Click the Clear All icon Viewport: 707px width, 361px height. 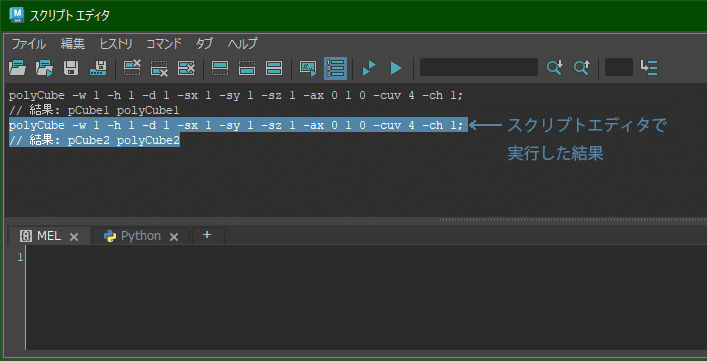186,68
